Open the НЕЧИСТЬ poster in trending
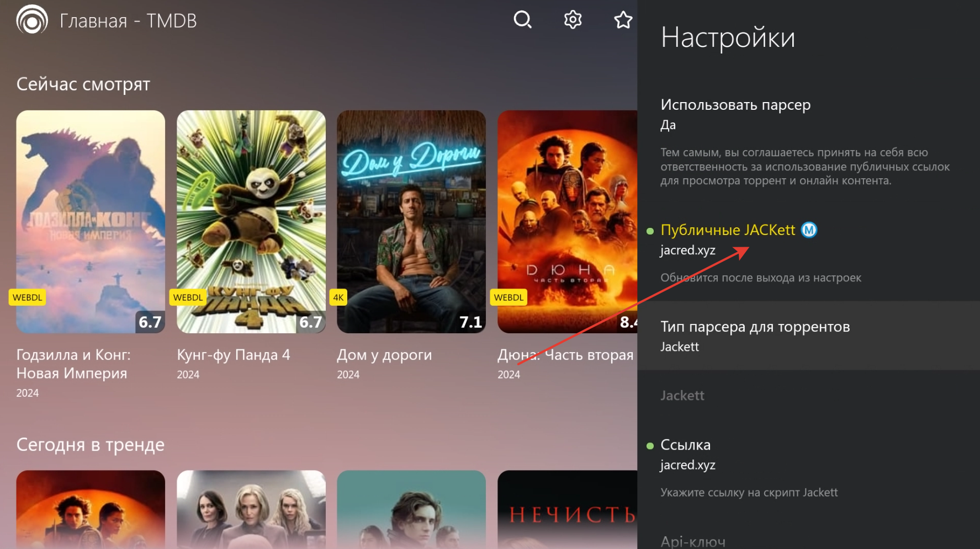The image size is (980, 549). point(567,509)
